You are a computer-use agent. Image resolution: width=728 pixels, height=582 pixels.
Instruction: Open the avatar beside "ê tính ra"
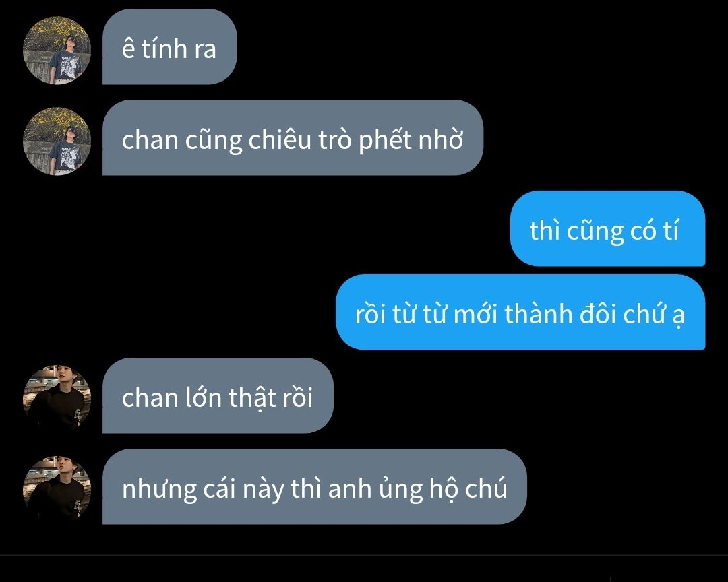point(57,51)
